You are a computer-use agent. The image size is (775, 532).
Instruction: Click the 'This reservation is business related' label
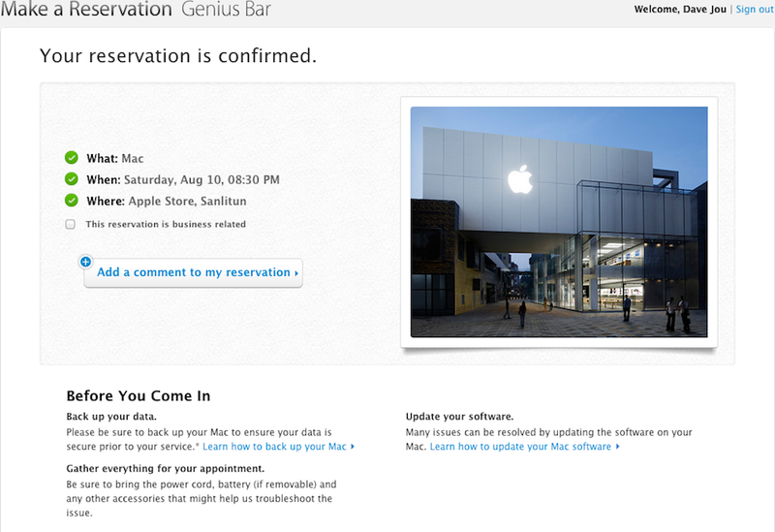(166, 224)
